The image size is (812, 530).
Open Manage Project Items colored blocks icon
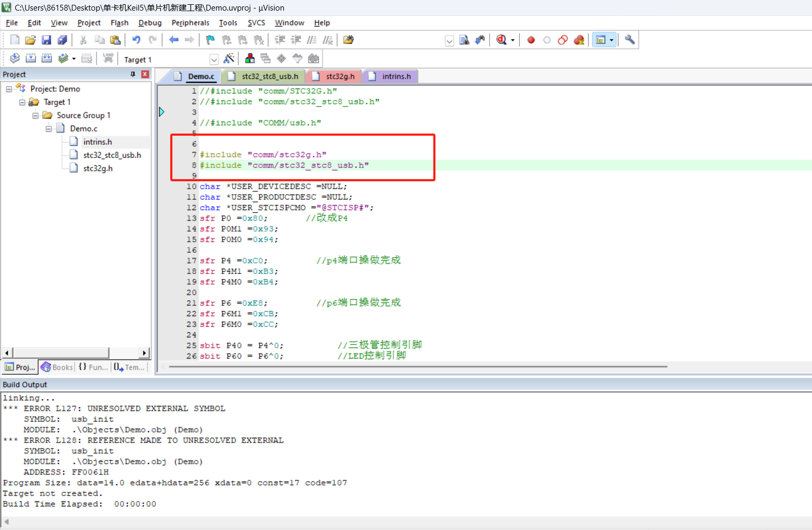pos(250,58)
